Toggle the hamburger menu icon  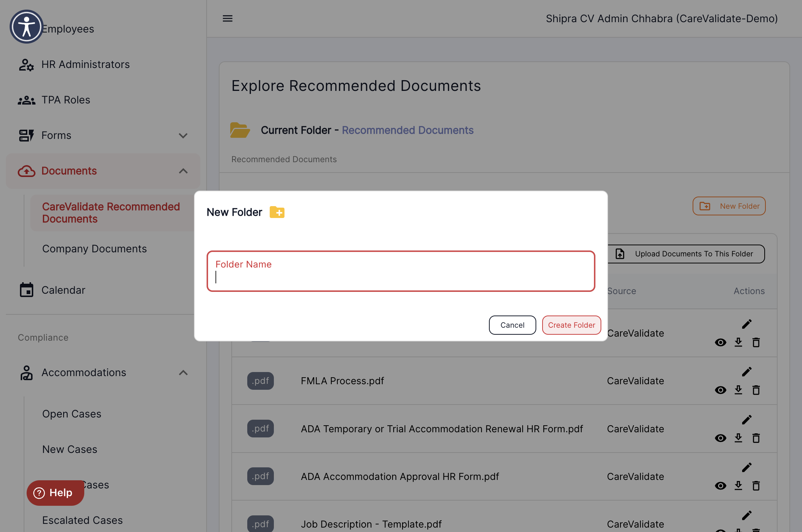click(228, 18)
